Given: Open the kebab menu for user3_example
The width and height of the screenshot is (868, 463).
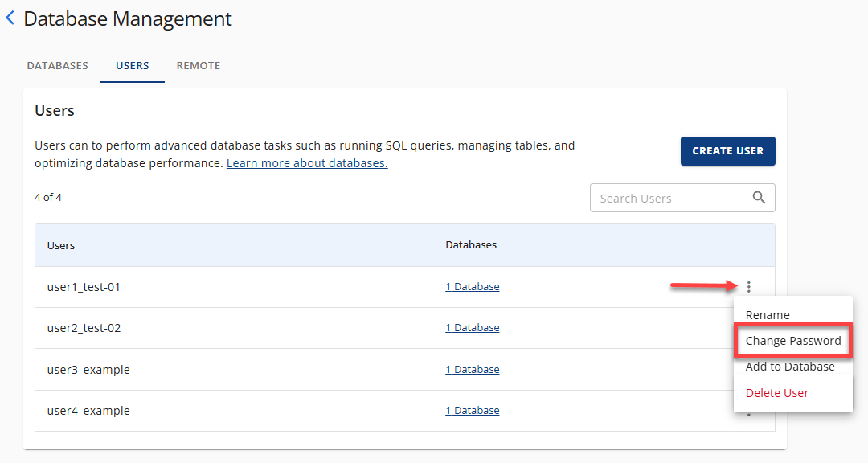Looking at the screenshot, I should point(748,369).
